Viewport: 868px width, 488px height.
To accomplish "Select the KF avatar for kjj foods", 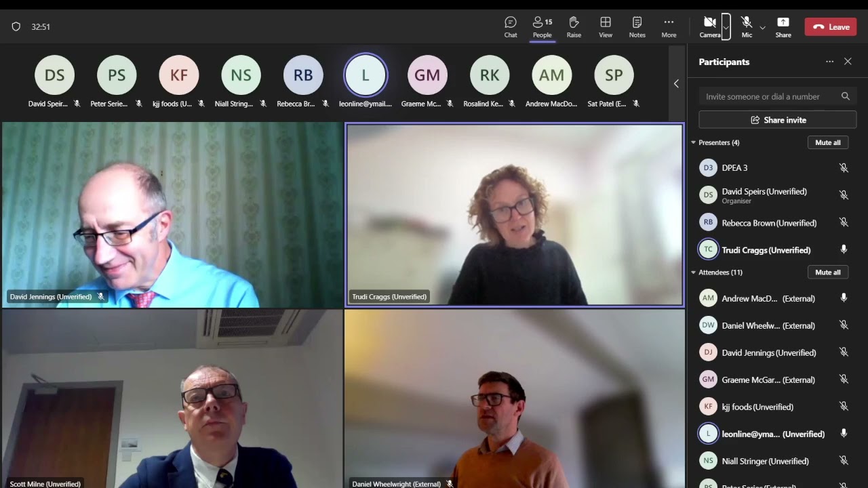I will tap(179, 75).
